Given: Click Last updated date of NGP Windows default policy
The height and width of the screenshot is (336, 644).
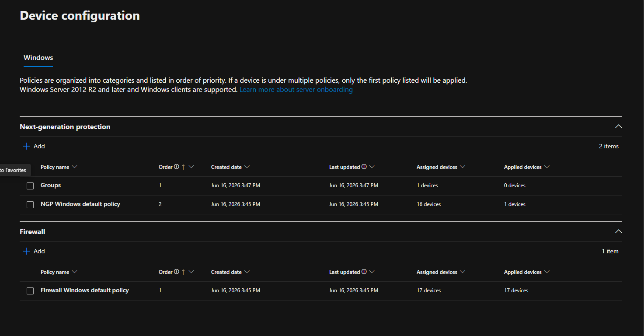Looking at the screenshot, I should (354, 204).
